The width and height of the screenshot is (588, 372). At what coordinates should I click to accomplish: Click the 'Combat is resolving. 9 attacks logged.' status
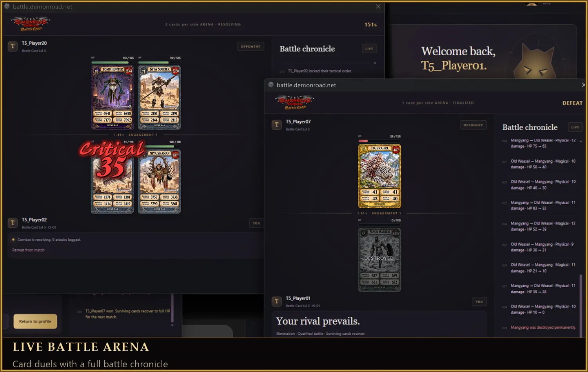(x=49, y=240)
